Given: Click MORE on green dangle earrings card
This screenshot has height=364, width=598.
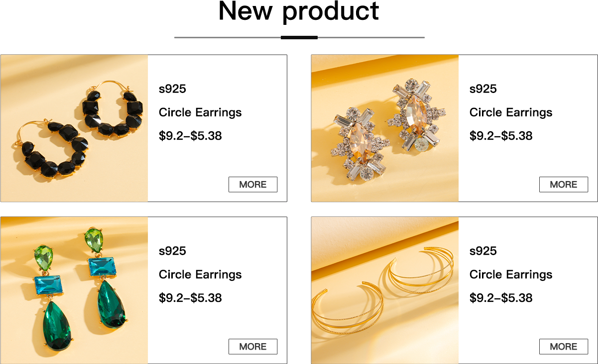Looking at the screenshot, I should (253, 347).
